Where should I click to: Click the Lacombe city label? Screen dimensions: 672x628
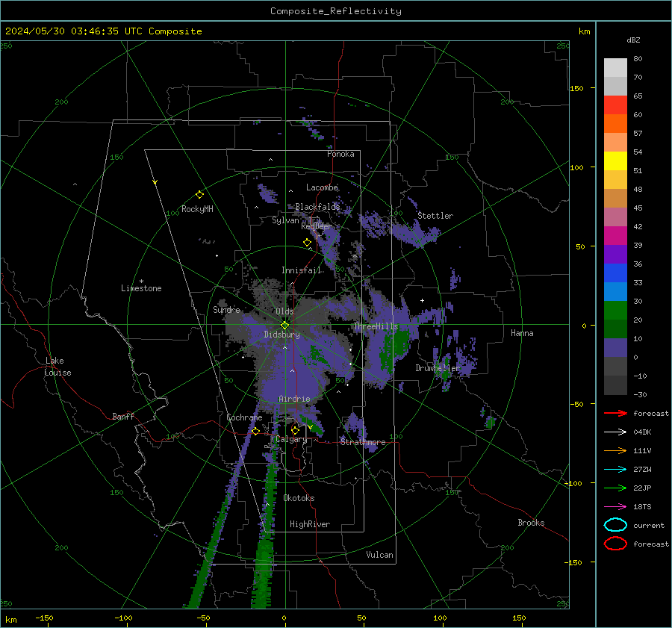(322, 187)
